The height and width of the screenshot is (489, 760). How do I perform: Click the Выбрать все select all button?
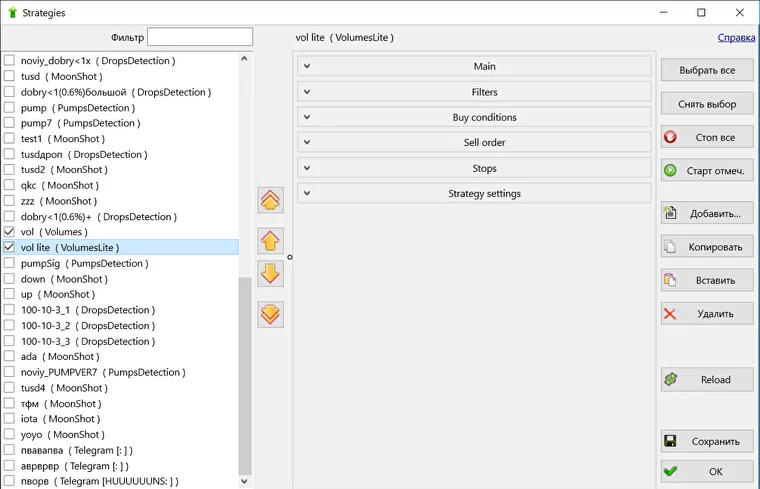coord(707,71)
